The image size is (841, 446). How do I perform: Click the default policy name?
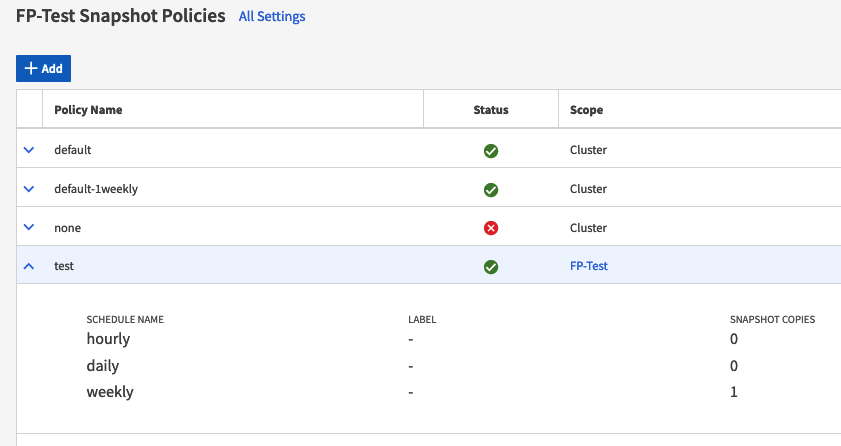coord(73,150)
